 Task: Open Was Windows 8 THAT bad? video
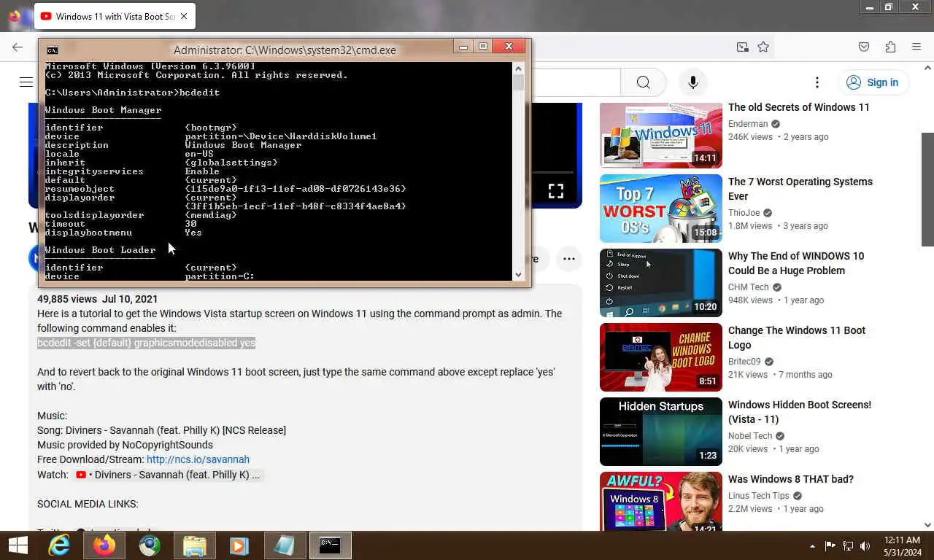point(790,479)
